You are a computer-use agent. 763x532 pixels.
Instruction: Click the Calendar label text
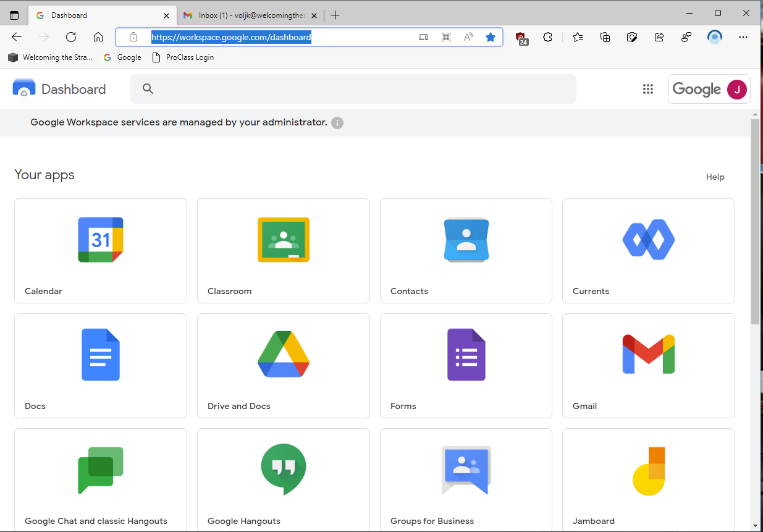pos(43,291)
